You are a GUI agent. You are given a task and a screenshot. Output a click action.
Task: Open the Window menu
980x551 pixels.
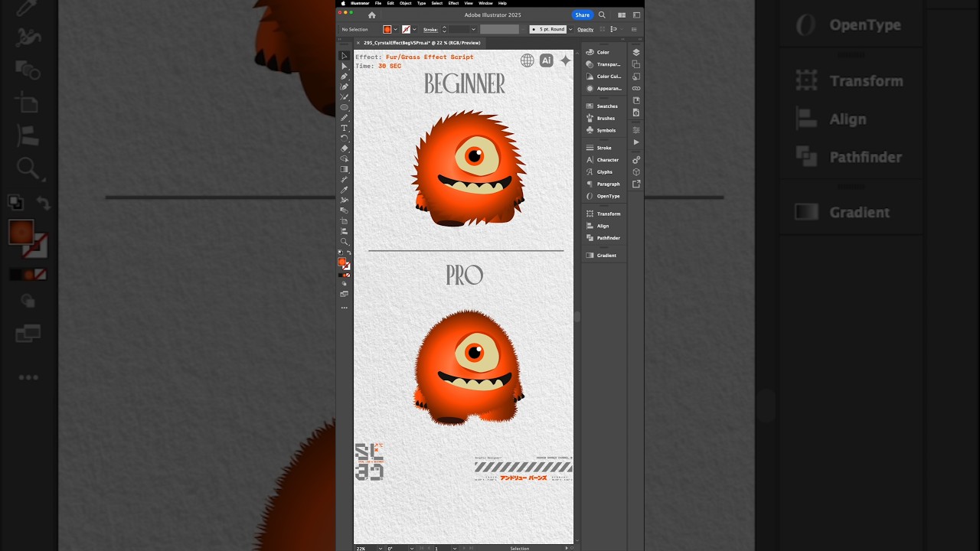click(x=485, y=3)
